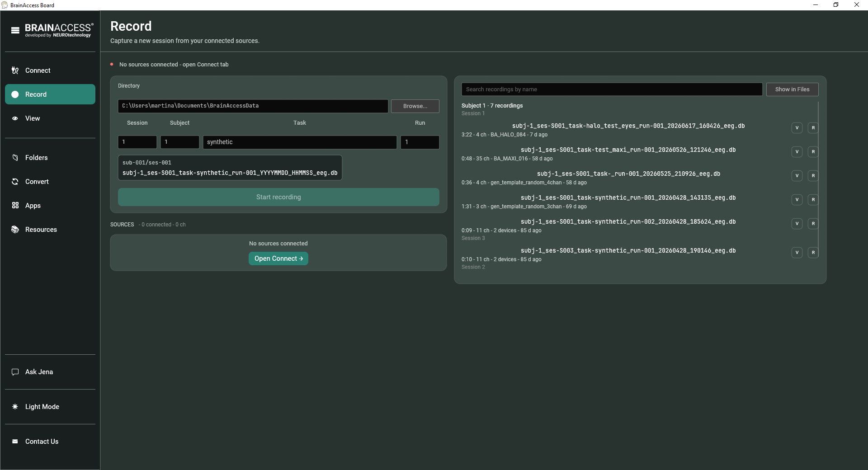Select the Record tab
Viewport: 868px width, 470px height.
coord(50,94)
